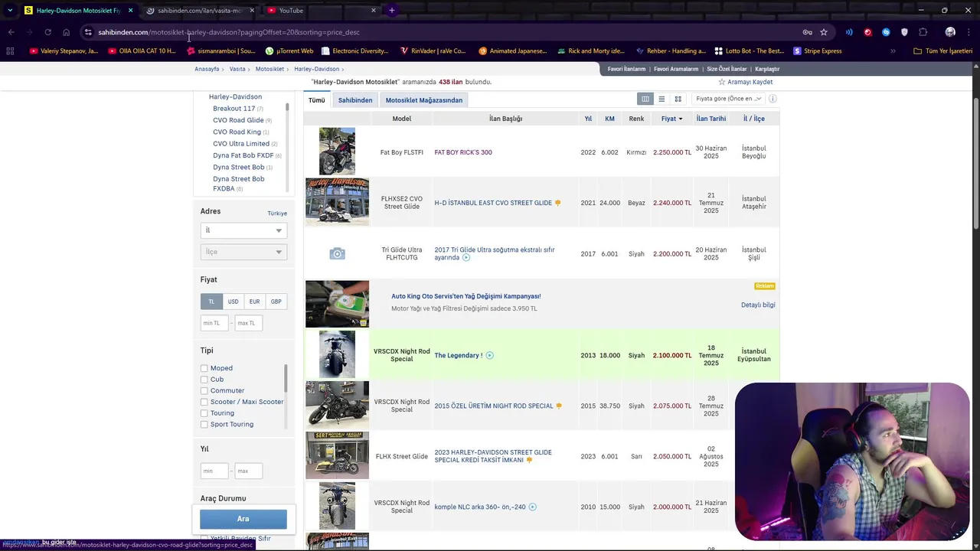Open Karşılaştır compare link

767,69
